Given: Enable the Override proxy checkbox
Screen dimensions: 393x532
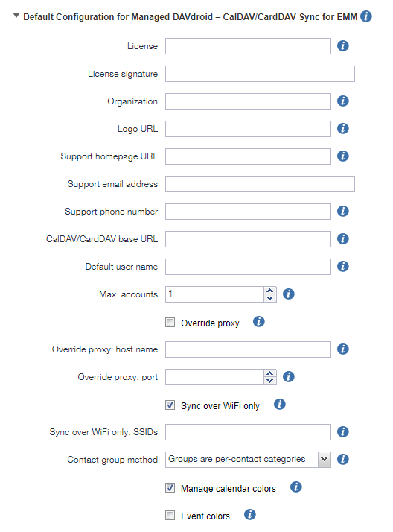Looking at the screenshot, I should coord(170,323).
